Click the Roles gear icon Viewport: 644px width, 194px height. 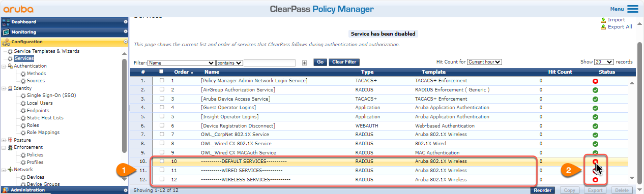pos(23,125)
